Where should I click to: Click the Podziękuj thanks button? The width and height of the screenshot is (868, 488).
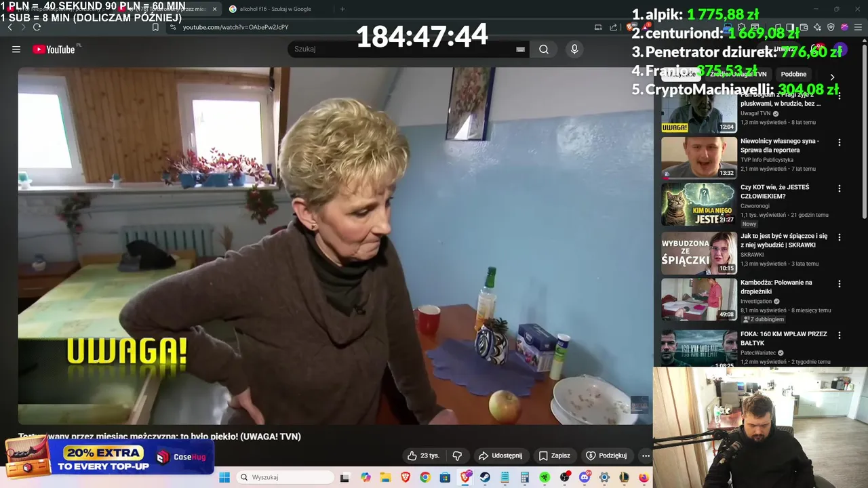tap(606, 455)
